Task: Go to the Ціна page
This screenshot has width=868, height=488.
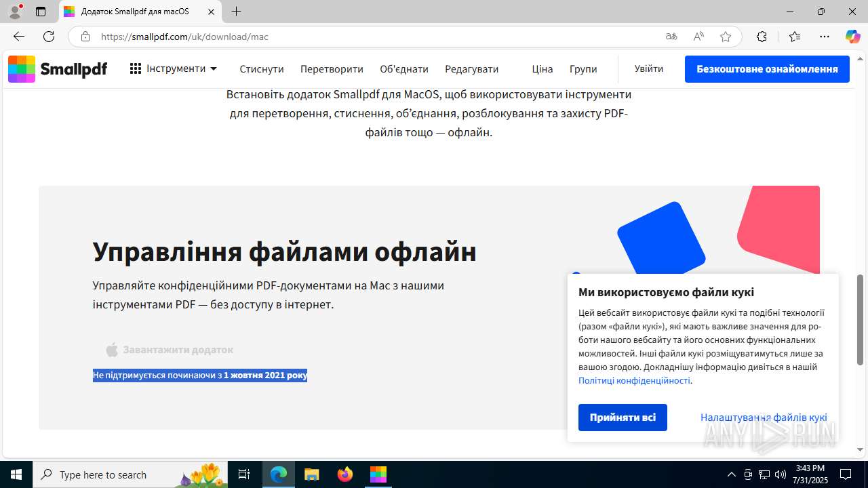Action: point(542,69)
